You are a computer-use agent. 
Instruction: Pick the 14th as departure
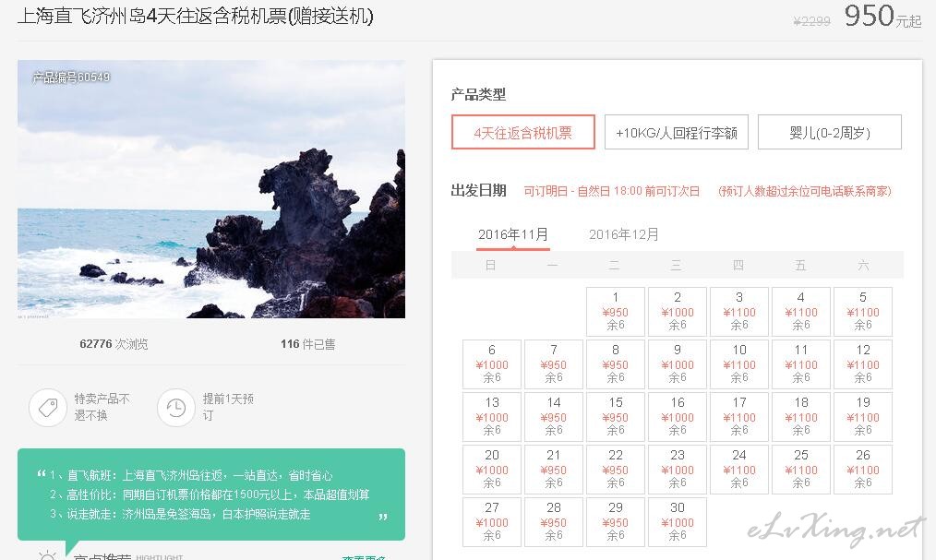[x=554, y=416]
